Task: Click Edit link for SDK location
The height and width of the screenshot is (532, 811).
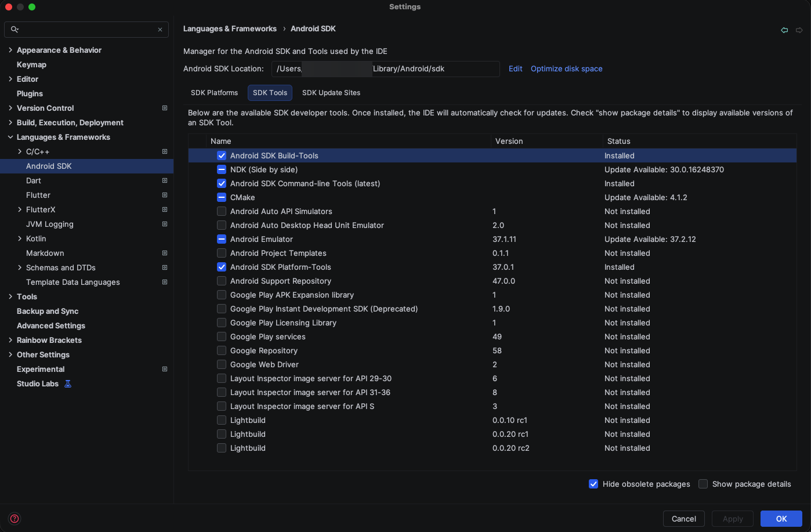Action: pos(516,68)
